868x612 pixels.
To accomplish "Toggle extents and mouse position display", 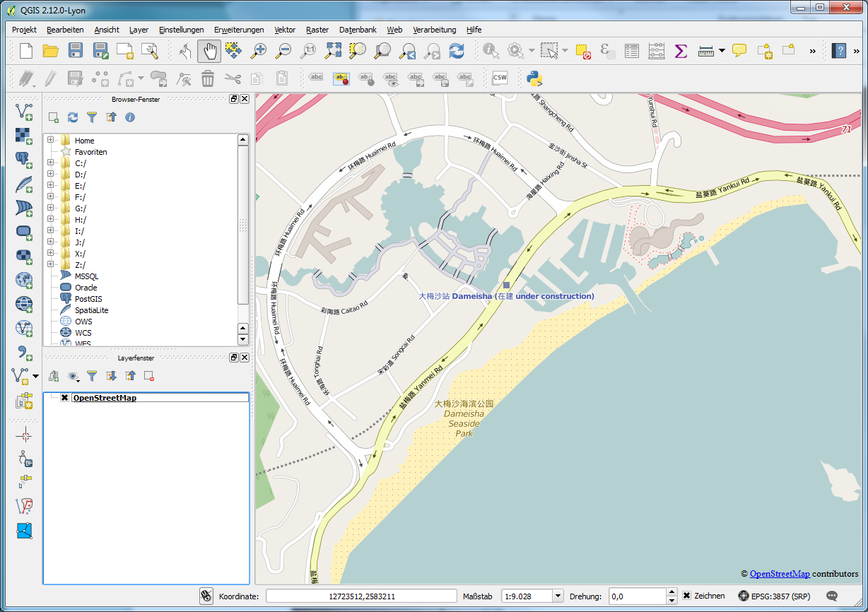I will click(206, 596).
